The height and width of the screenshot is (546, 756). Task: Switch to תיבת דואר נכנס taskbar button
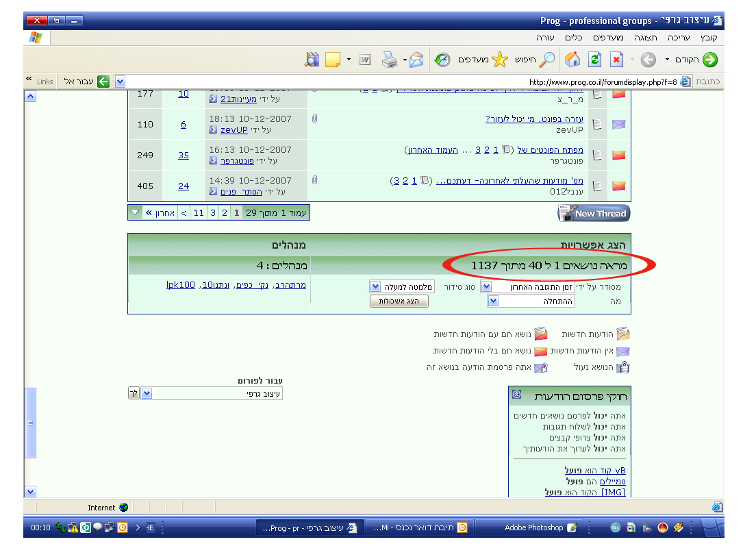(x=420, y=528)
